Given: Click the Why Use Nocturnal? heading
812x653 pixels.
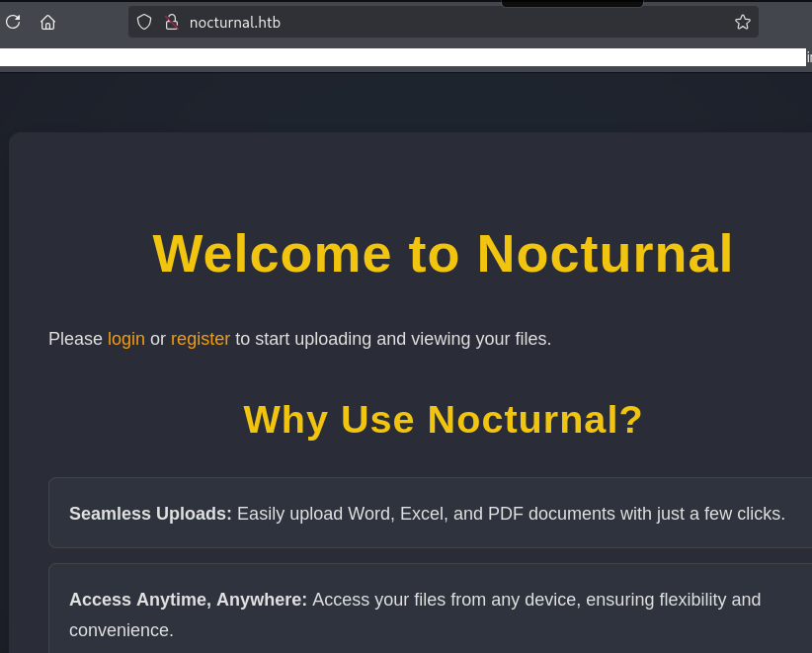Looking at the screenshot, I should coord(443,419).
